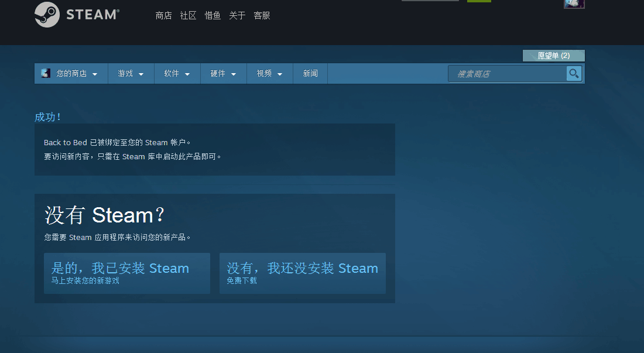This screenshot has width=644, height=353.
Task: Open the 惜鱼 profile menu
Action: 213,16
